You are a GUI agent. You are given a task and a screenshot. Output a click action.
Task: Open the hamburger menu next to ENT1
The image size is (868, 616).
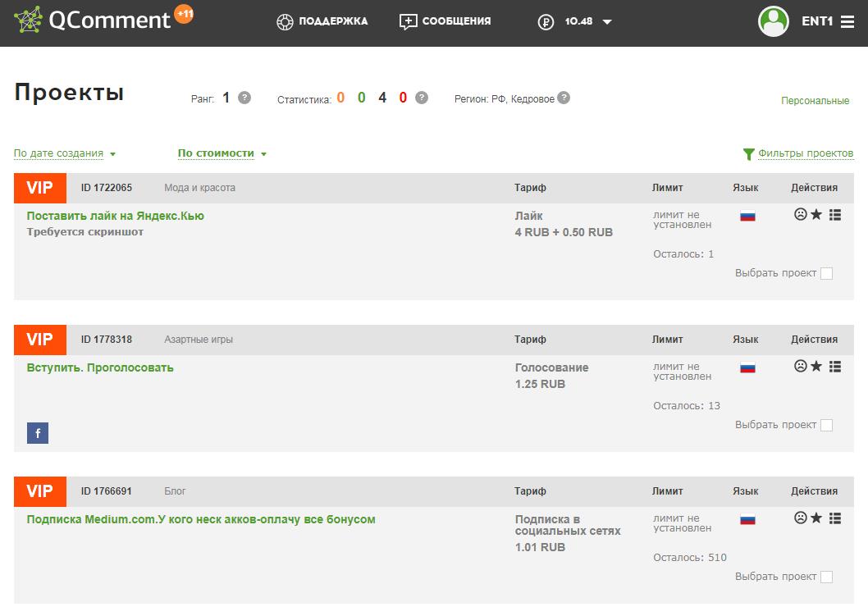click(x=847, y=21)
